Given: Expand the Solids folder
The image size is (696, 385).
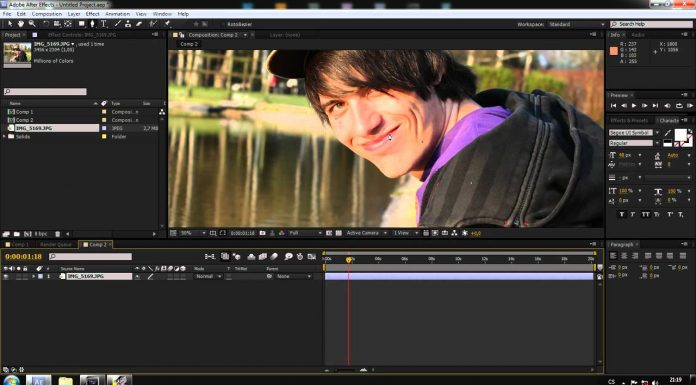Looking at the screenshot, I should [4, 136].
